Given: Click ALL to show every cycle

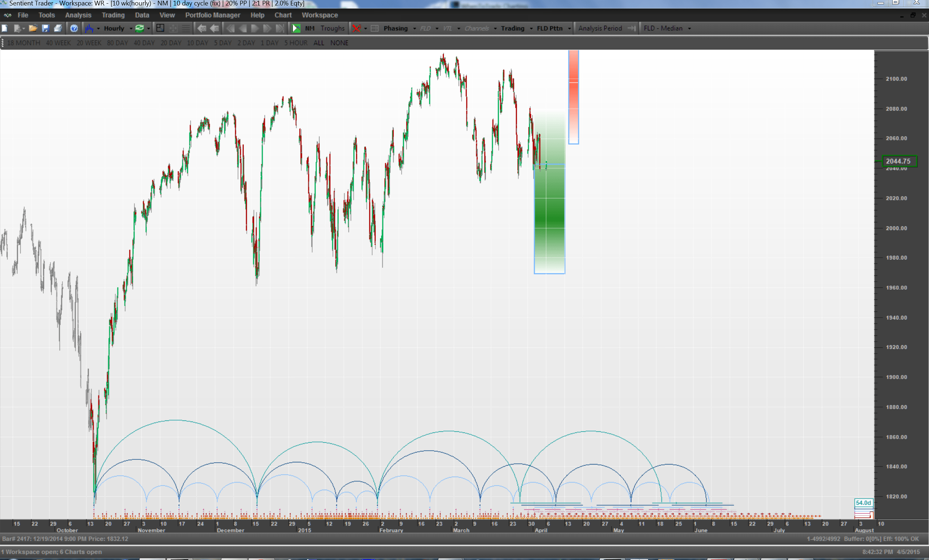Looking at the screenshot, I should tap(319, 43).
